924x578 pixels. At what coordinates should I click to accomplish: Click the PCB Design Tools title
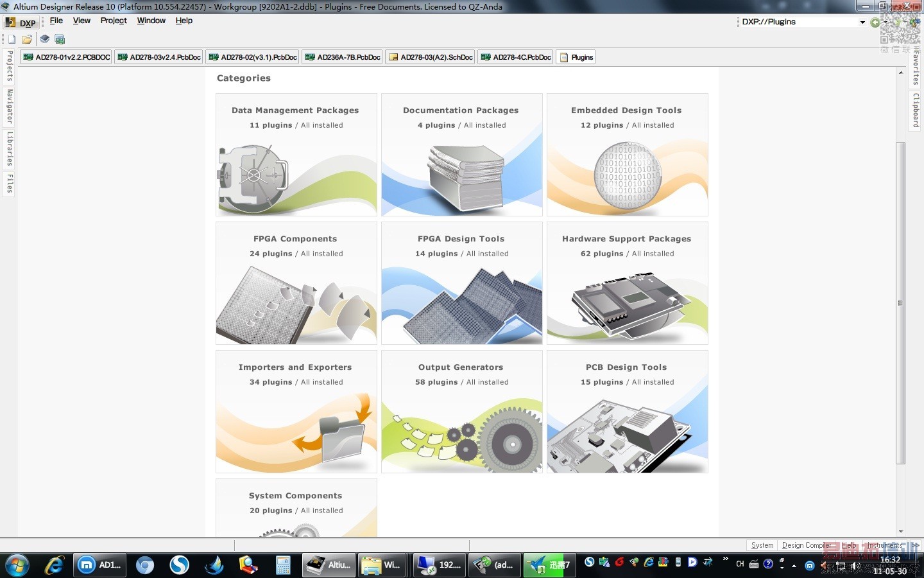(626, 367)
